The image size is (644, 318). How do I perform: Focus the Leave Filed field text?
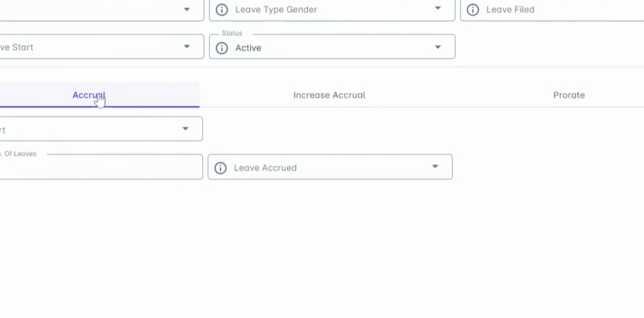tap(510, 10)
